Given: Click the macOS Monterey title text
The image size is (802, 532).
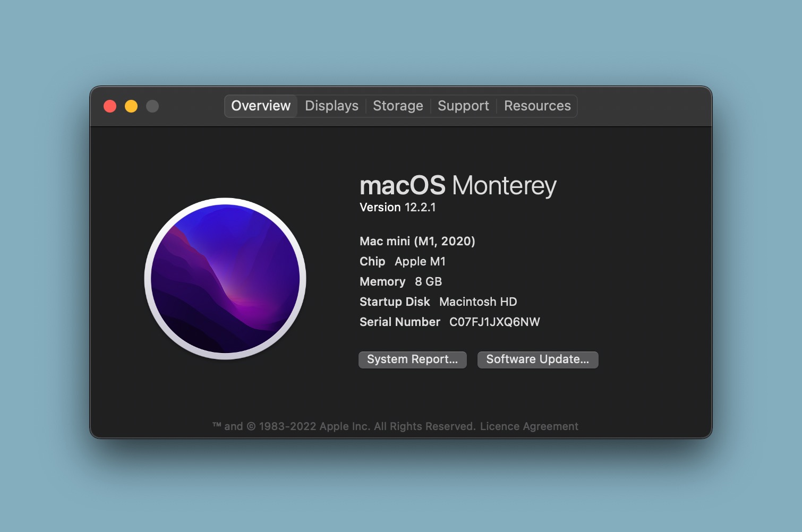Looking at the screenshot, I should 458,185.
